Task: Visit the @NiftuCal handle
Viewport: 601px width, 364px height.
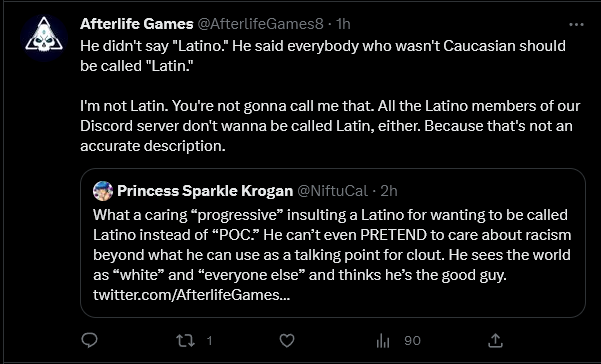Action: [332, 190]
